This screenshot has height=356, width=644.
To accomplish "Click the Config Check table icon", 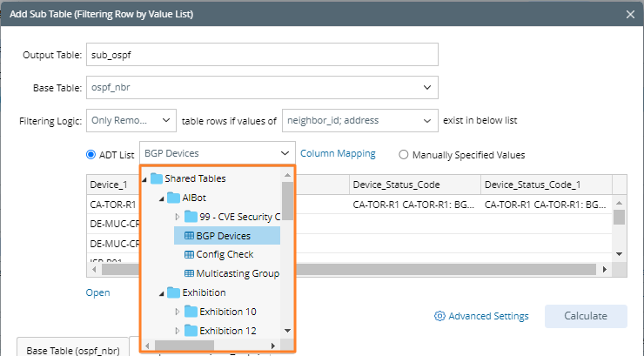I will (189, 255).
